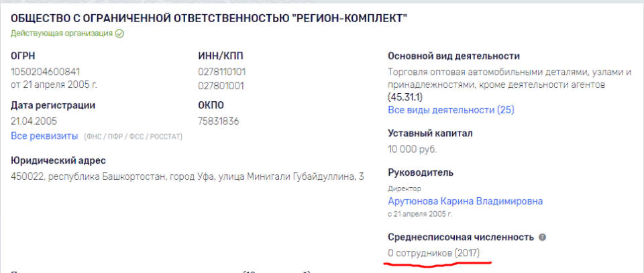The width and height of the screenshot is (644, 273).
Task: Select the OKPO value 75831836
Action: (219, 121)
